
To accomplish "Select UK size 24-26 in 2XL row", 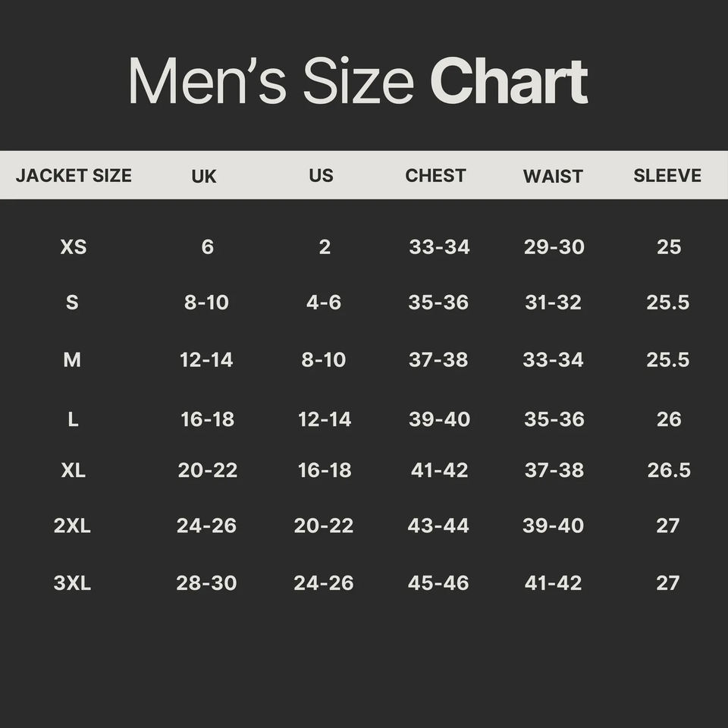I will [206, 526].
